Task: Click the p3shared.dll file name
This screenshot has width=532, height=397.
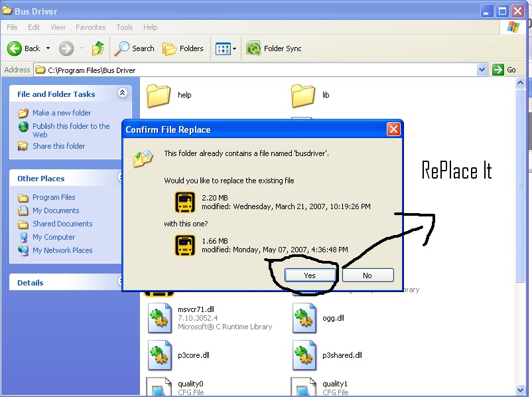Action: (342, 355)
